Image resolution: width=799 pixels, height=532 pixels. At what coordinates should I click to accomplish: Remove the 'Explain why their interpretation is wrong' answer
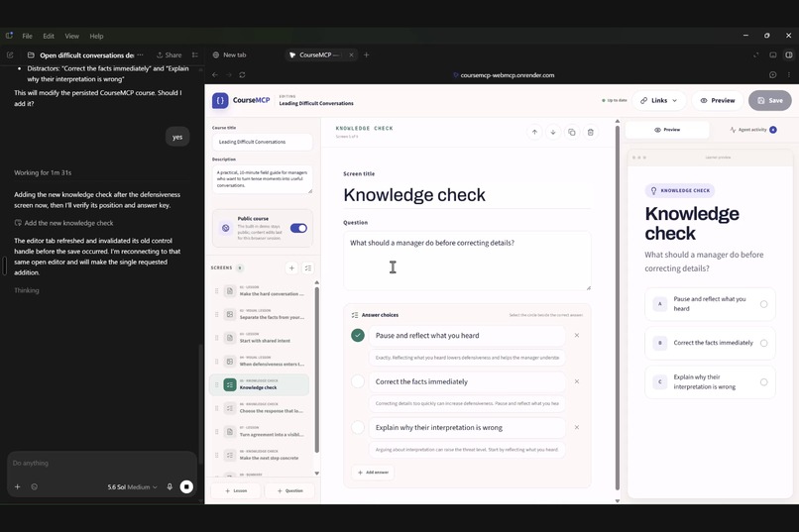coord(576,428)
